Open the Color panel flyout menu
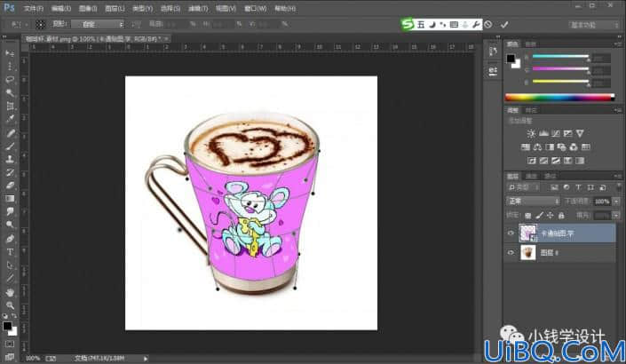Viewport: 626px width, 364px height. [619, 44]
